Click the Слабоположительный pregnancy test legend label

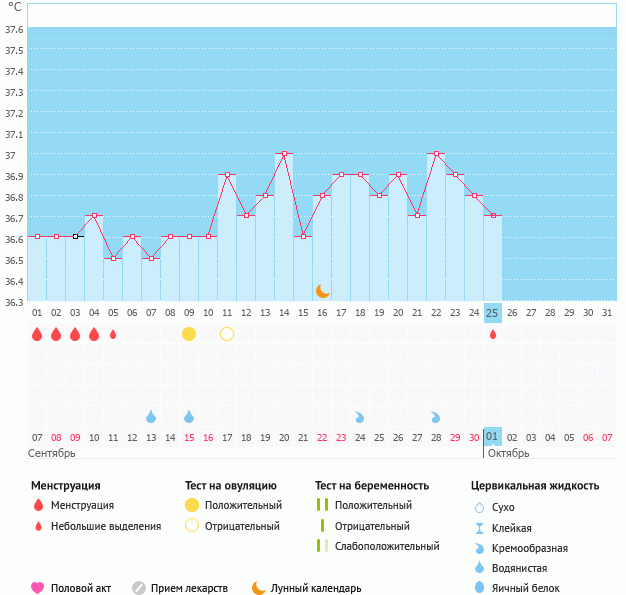[387, 546]
